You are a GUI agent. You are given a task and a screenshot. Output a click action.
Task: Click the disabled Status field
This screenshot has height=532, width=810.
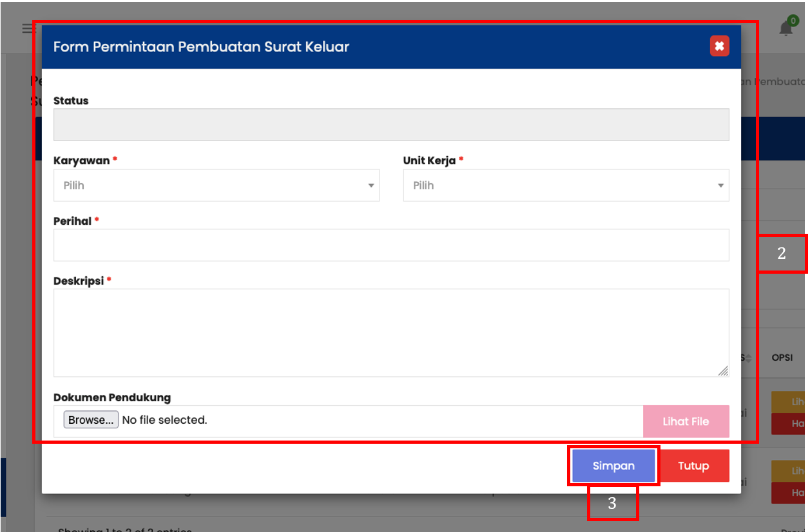[x=391, y=124]
